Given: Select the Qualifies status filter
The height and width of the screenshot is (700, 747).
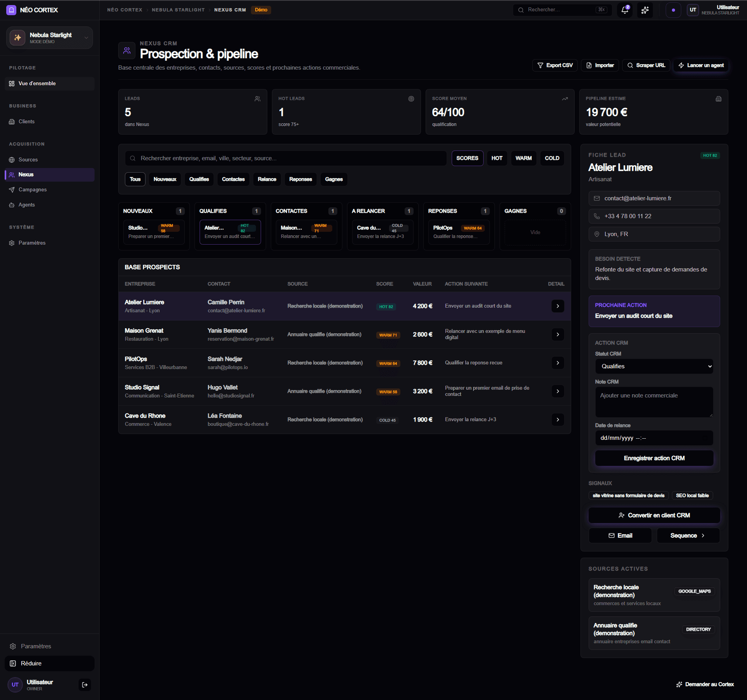Looking at the screenshot, I should pos(199,179).
